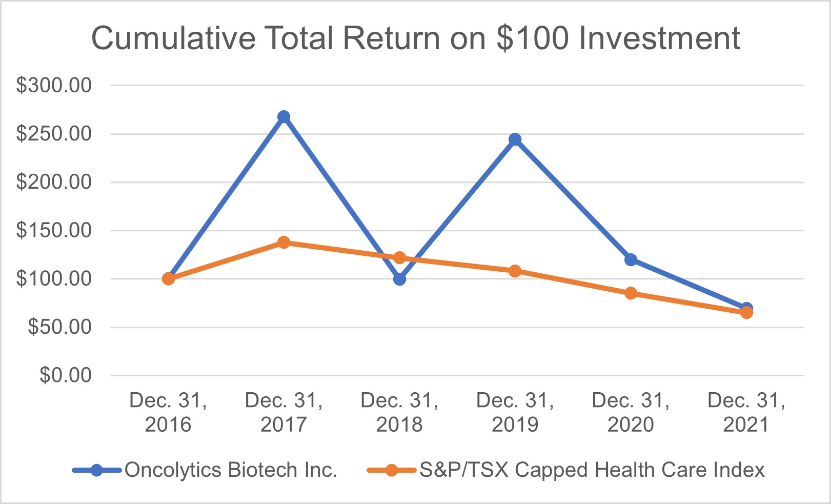This screenshot has height=504, width=831.
Task: Select orange index marker for Dec. 31, 2020
Action: click(x=631, y=293)
